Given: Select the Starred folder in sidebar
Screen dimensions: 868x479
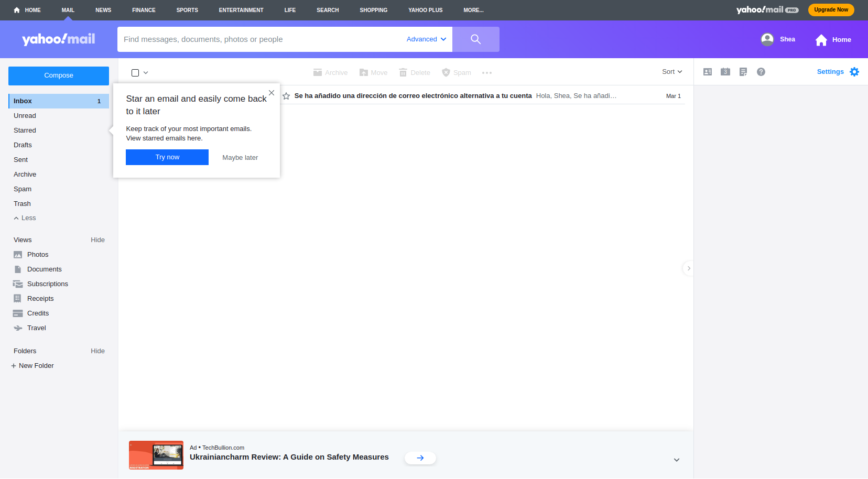Looking at the screenshot, I should (25, 130).
